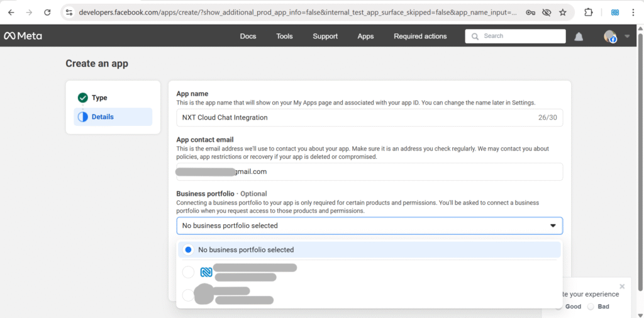The width and height of the screenshot is (644, 318).
Task: Open Chrome three-dot menu
Action: click(633, 12)
